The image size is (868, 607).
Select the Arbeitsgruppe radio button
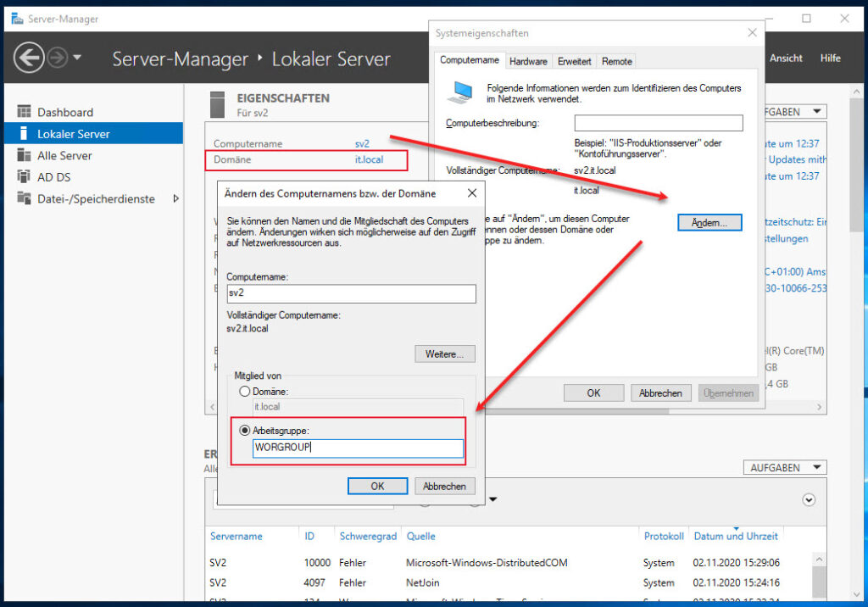click(245, 431)
